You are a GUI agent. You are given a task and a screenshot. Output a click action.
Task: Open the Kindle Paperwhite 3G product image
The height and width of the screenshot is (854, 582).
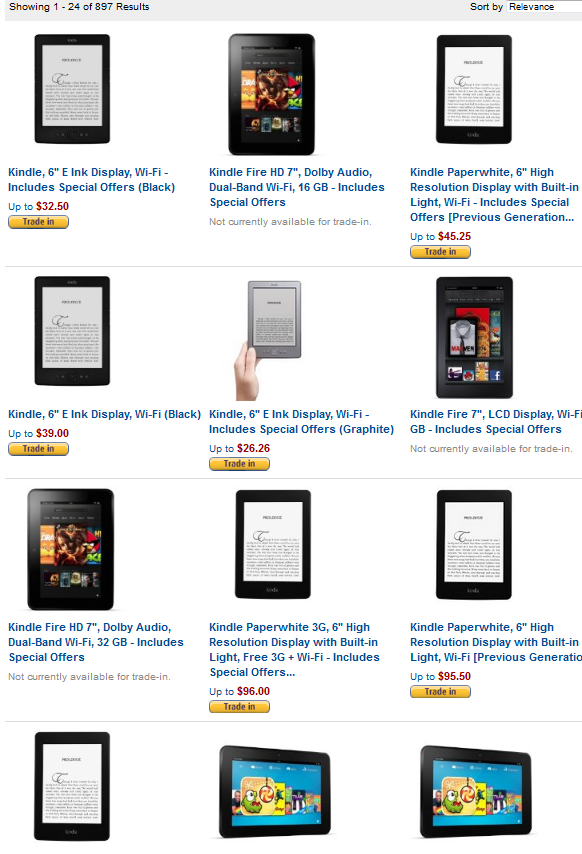pos(273,544)
